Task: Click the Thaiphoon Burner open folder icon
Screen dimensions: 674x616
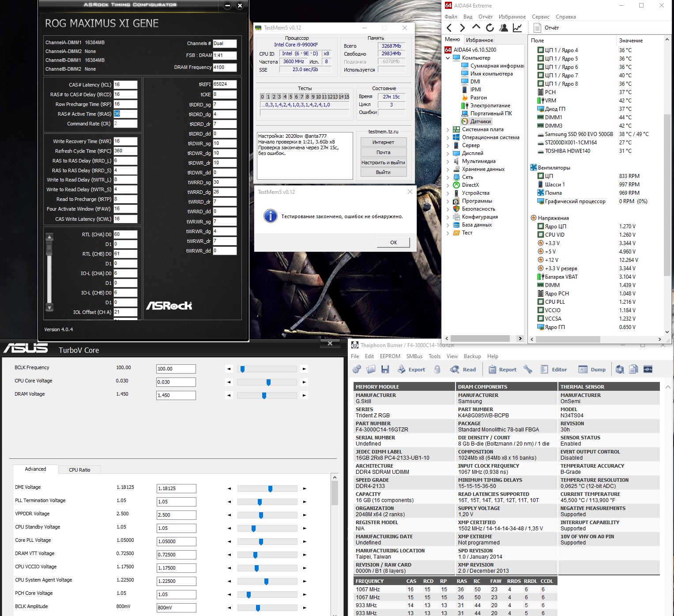Action: coord(371,370)
